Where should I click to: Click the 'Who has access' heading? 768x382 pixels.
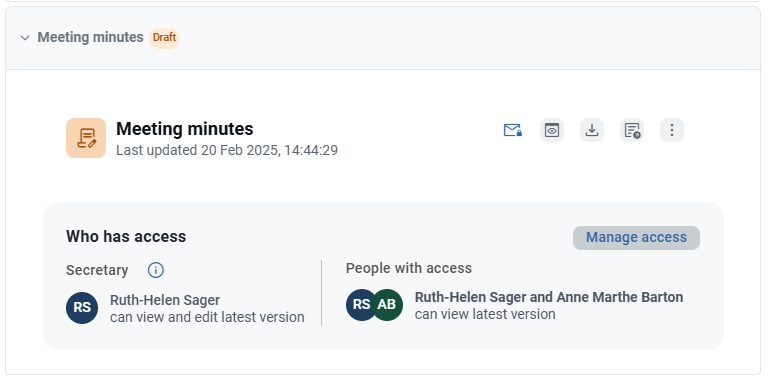pos(126,237)
